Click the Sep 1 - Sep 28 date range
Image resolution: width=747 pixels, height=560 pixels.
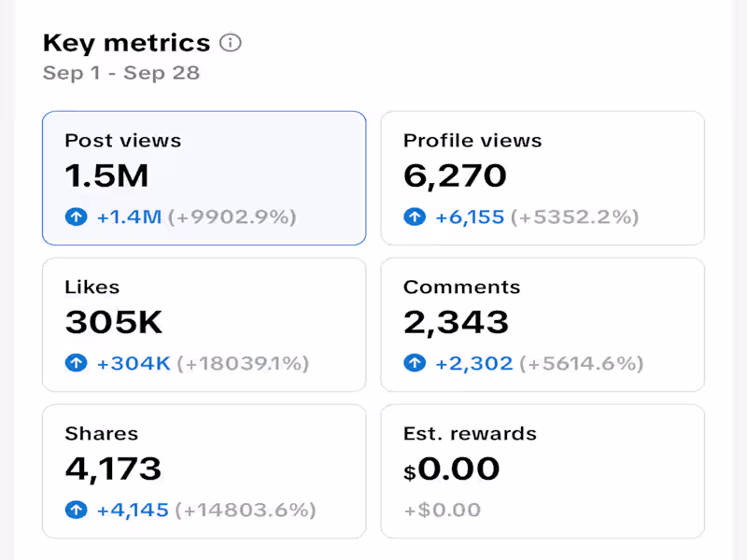121,73
